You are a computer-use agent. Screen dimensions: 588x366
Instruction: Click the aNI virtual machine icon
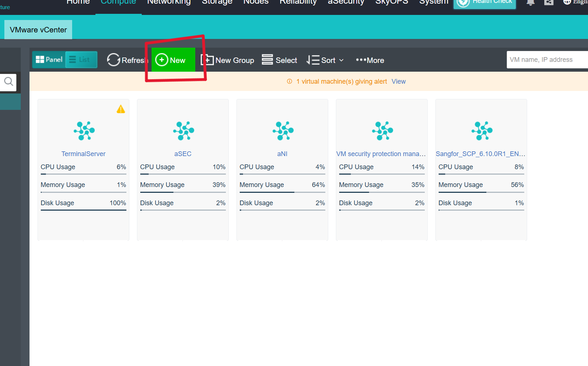(282, 131)
